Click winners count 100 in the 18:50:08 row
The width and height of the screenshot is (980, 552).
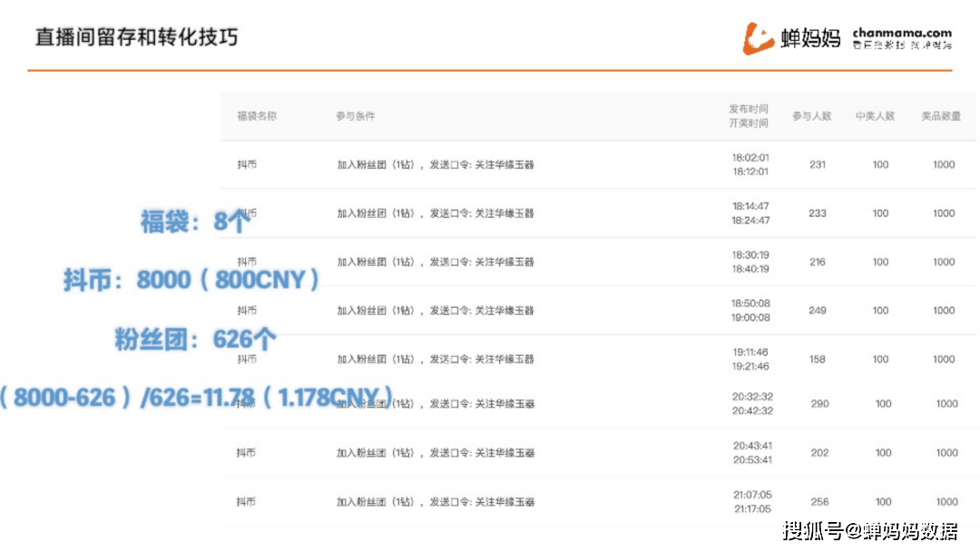pos(880,310)
